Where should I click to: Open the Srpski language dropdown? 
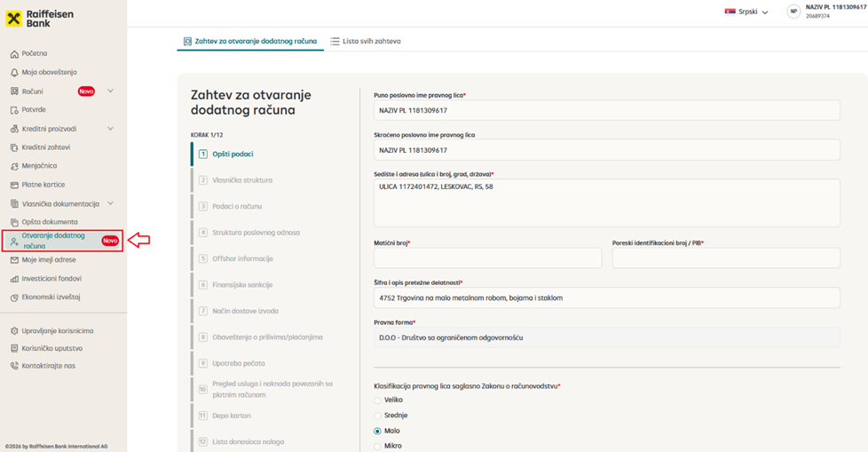click(746, 12)
